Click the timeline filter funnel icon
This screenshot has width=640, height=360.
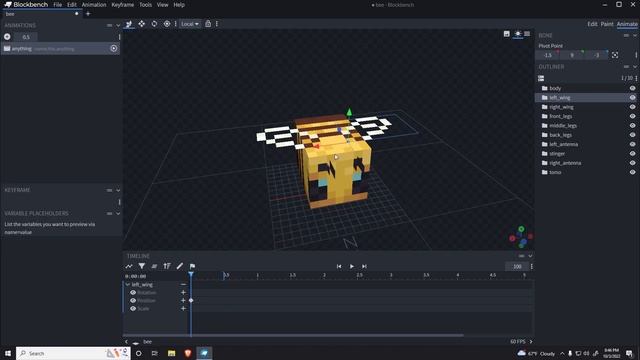[142, 267]
